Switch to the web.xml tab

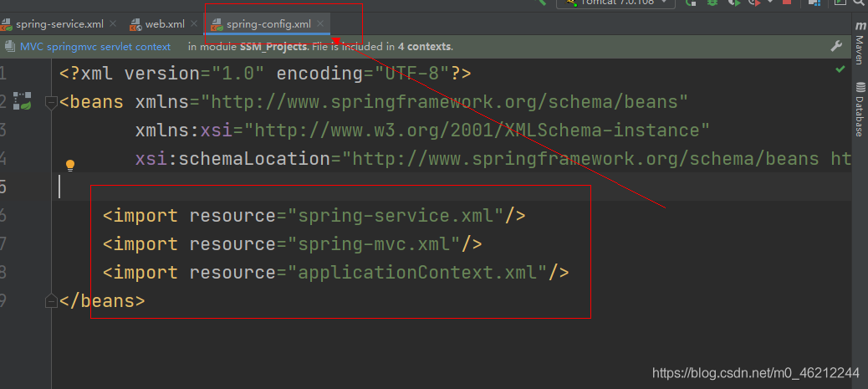[158, 24]
